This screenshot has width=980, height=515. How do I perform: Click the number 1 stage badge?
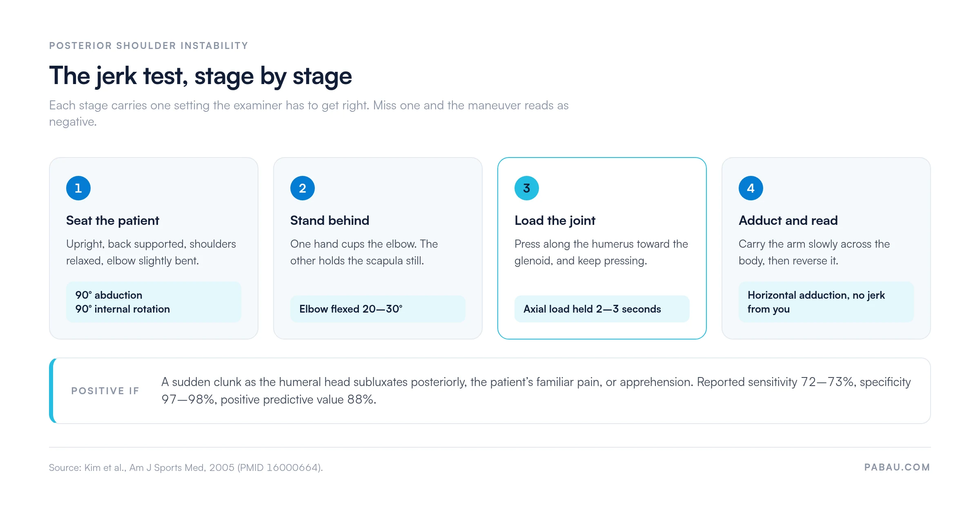pyautogui.click(x=78, y=188)
